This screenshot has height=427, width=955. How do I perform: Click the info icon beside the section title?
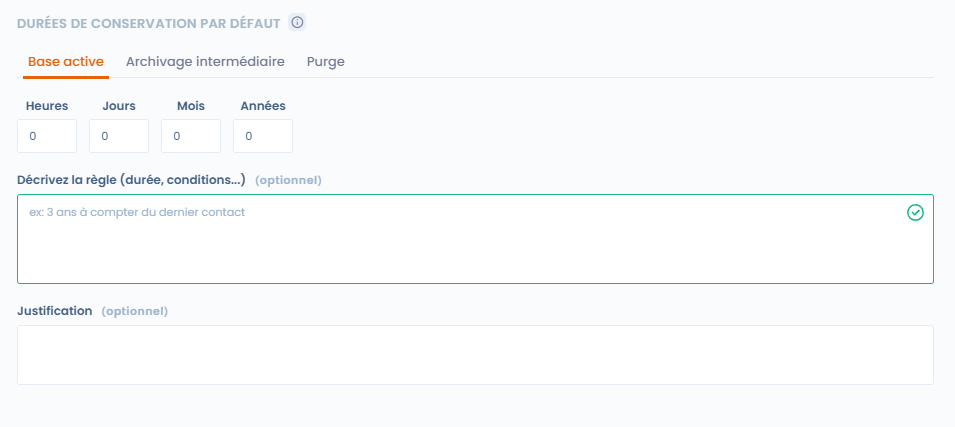click(x=297, y=22)
